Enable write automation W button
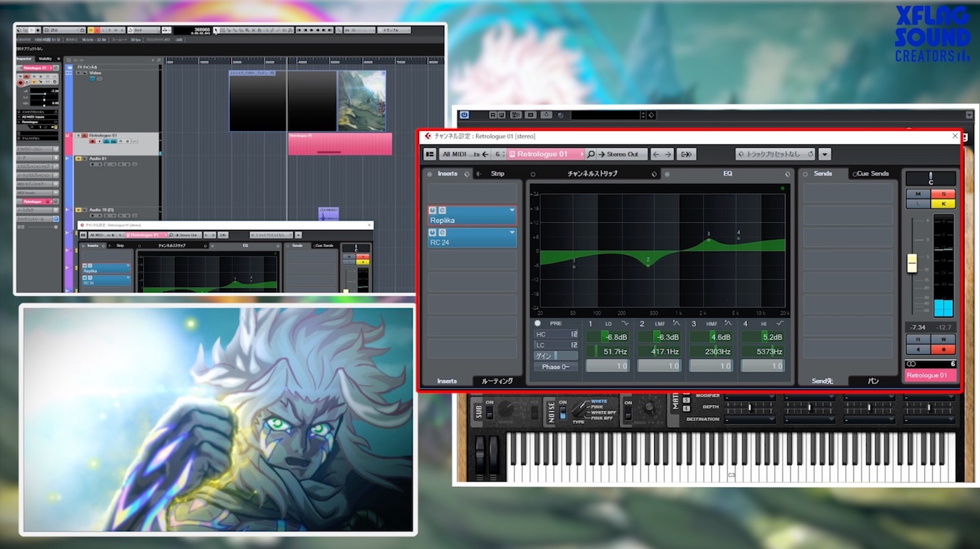Screen dimensions: 980x549 pyautogui.click(x=943, y=340)
